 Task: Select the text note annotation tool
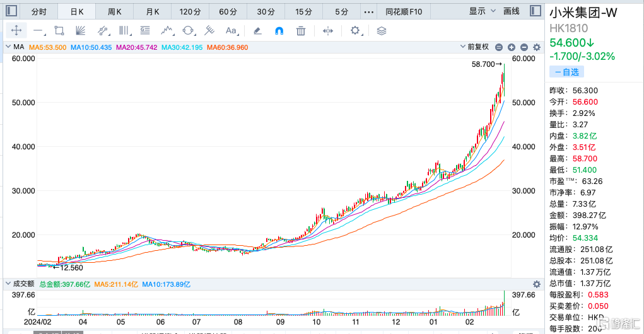[145, 31]
